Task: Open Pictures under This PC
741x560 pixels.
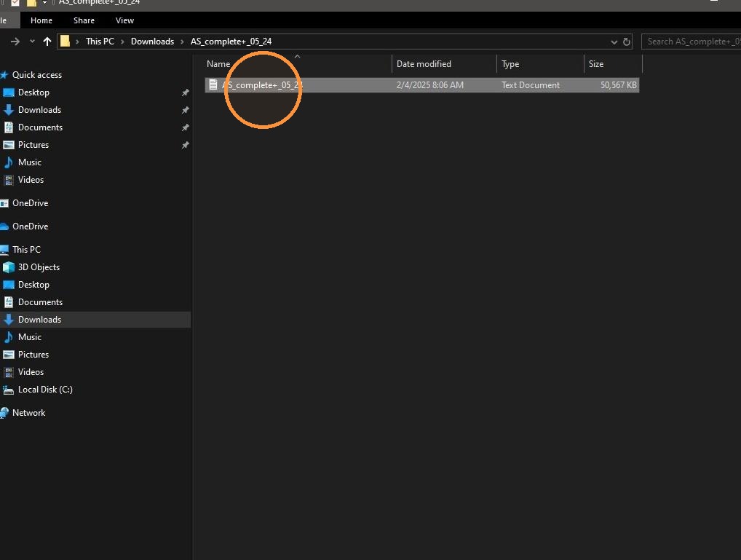Action: click(x=33, y=354)
